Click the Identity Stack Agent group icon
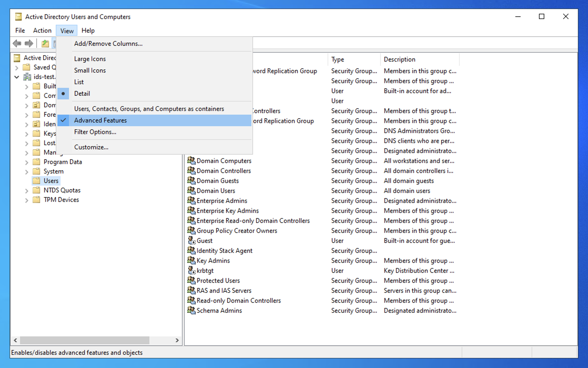 (191, 250)
